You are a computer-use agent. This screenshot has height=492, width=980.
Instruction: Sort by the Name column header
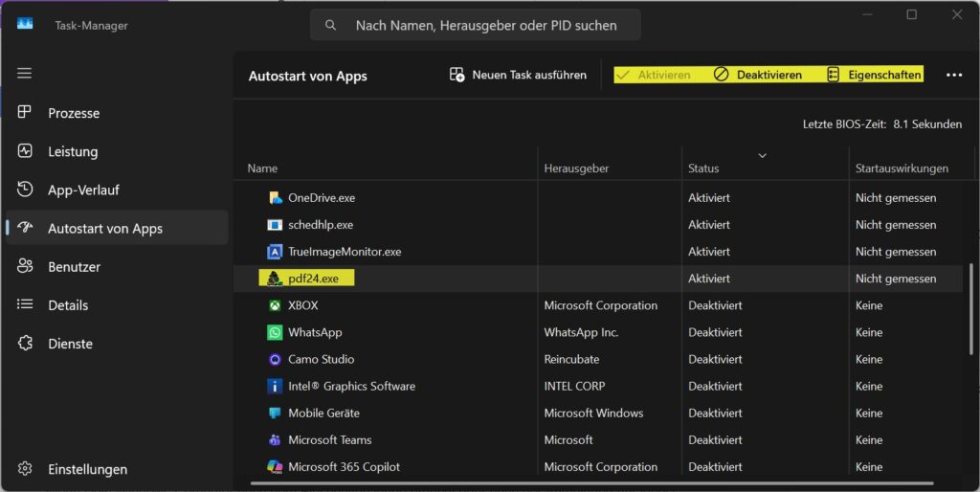click(x=262, y=168)
